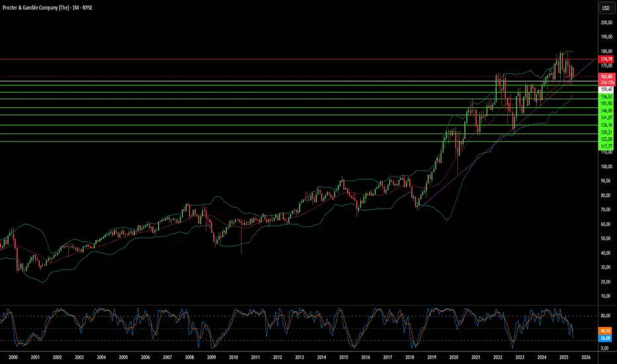Viewport: 617px width, 364px height.
Task: Select the green 146,99 level label
Action: [x=606, y=111]
